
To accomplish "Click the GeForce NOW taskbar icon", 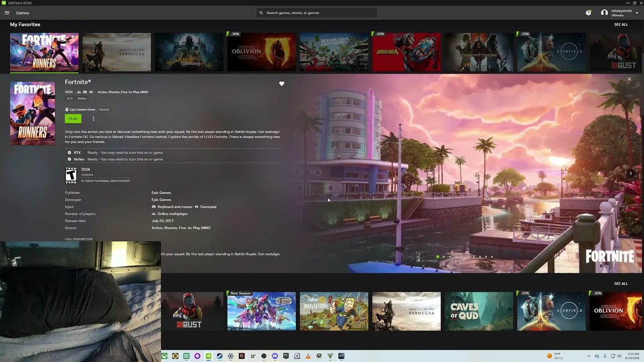I will pyautogui.click(x=208, y=356).
